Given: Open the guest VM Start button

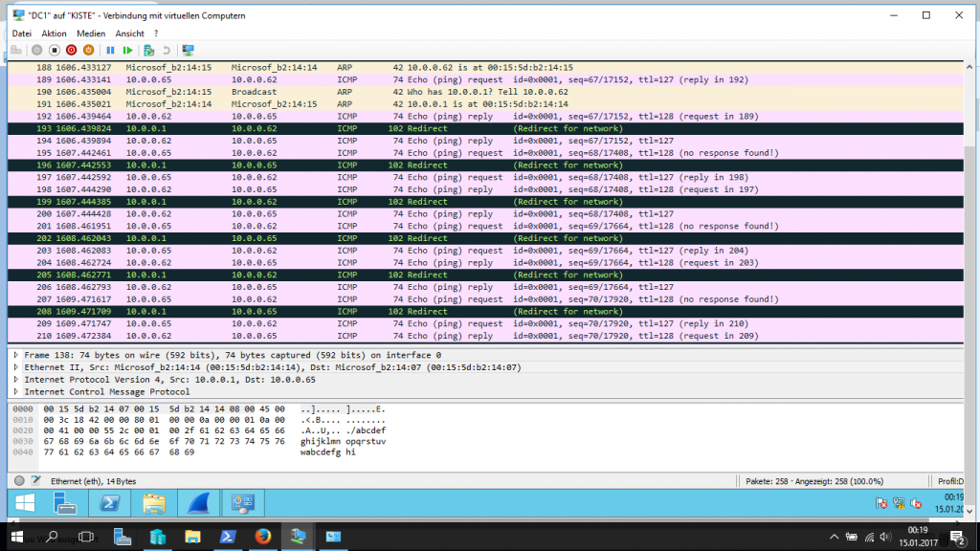Looking at the screenshot, I should tap(25, 503).
